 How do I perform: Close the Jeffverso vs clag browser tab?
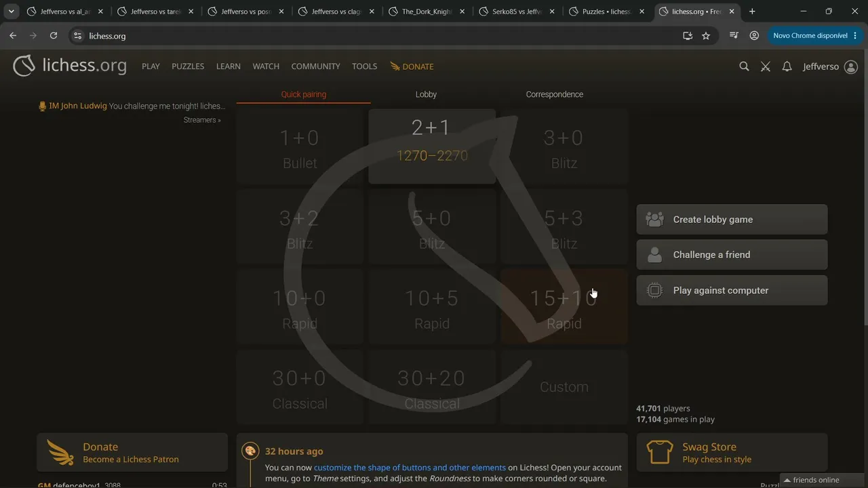point(371,12)
